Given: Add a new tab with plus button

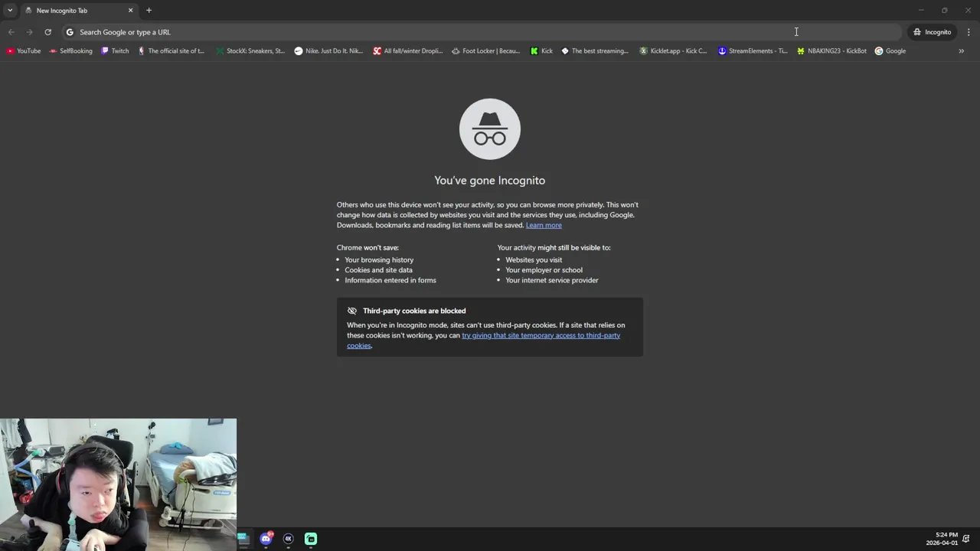Looking at the screenshot, I should (149, 11).
